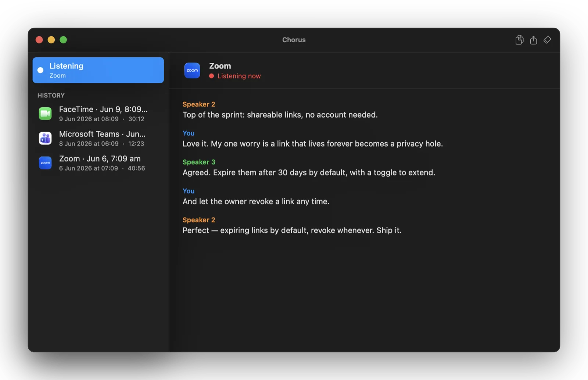Open the FaceTime Jun 9 history entry
Image resolution: width=588 pixels, height=380 pixels.
98,114
